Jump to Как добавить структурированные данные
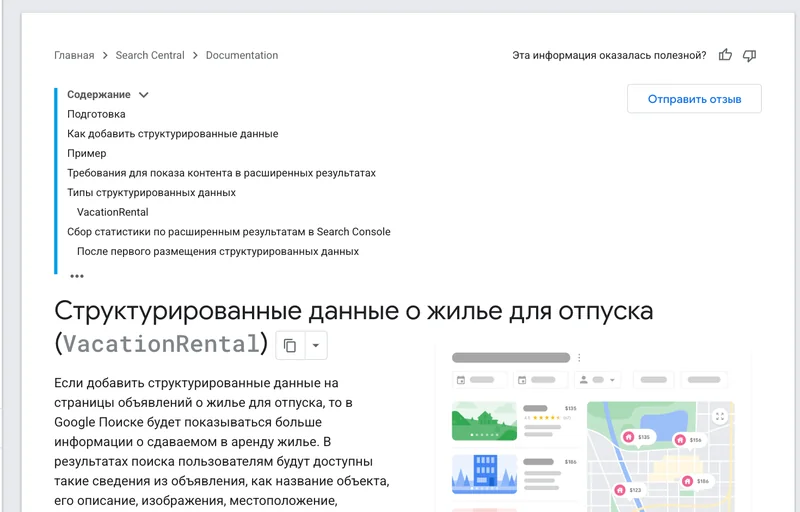The width and height of the screenshot is (800, 512). pyautogui.click(x=173, y=134)
